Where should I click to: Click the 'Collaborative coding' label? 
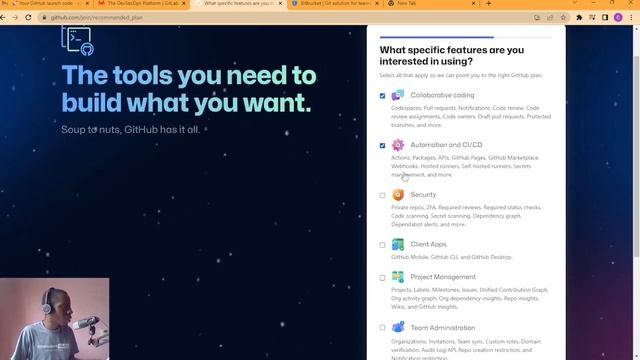click(x=442, y=95)
